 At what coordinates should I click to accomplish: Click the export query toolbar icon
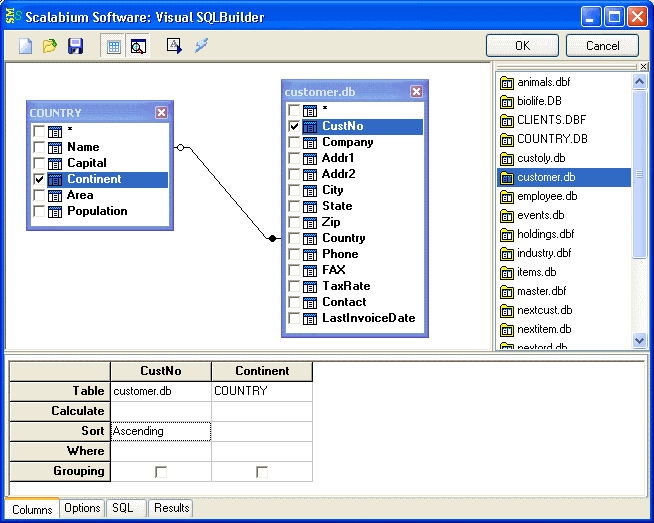(174, 46)
